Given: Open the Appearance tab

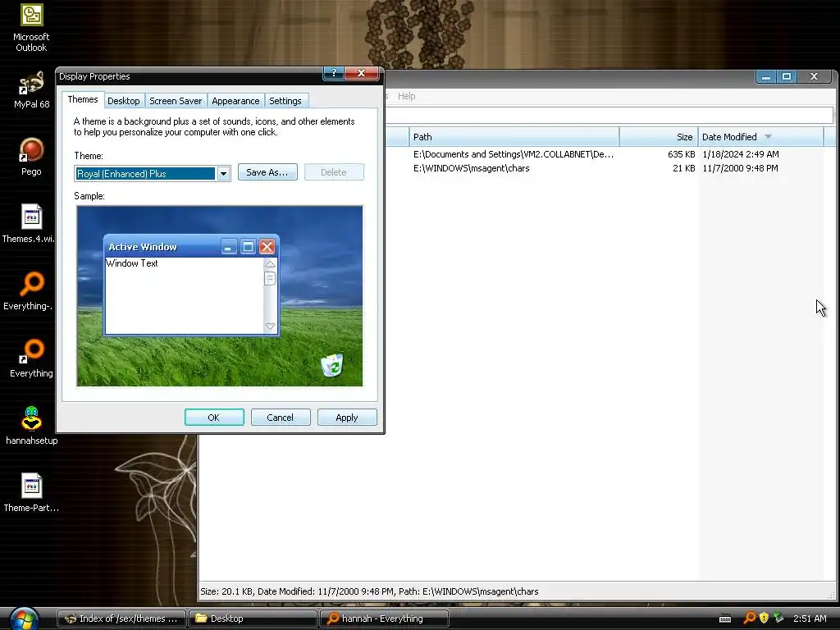Looking at the screenshot, I should point(235,101).
